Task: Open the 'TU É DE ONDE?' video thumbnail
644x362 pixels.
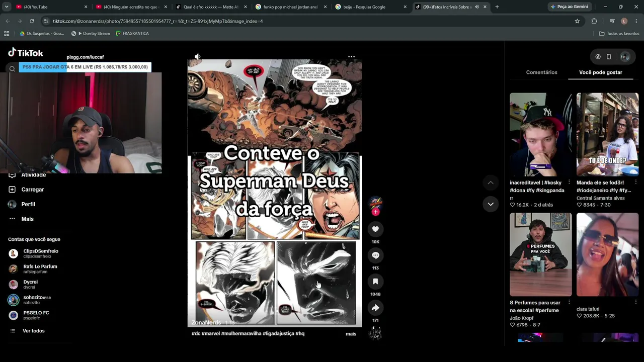Action: (607, 135)
